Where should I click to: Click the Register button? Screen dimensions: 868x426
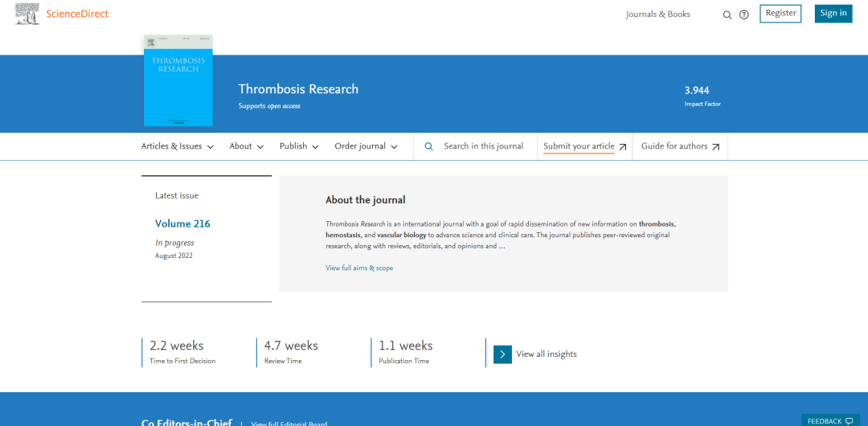click(780, 14)
